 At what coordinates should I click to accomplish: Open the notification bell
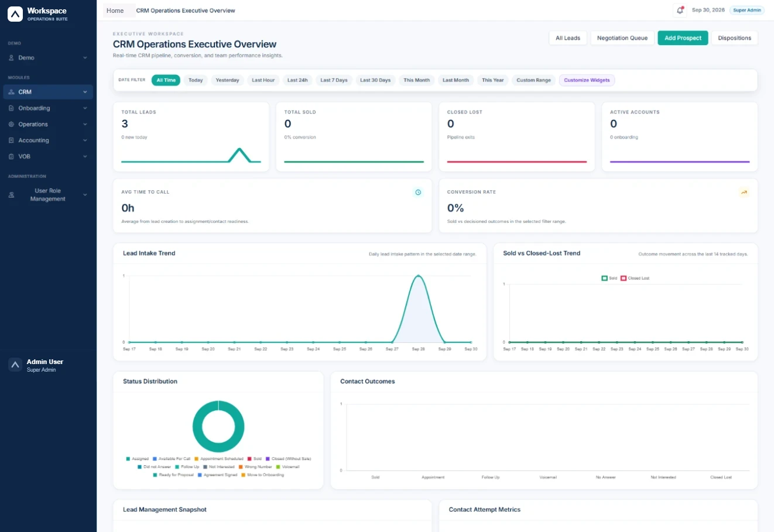click(x=680, y=11)
